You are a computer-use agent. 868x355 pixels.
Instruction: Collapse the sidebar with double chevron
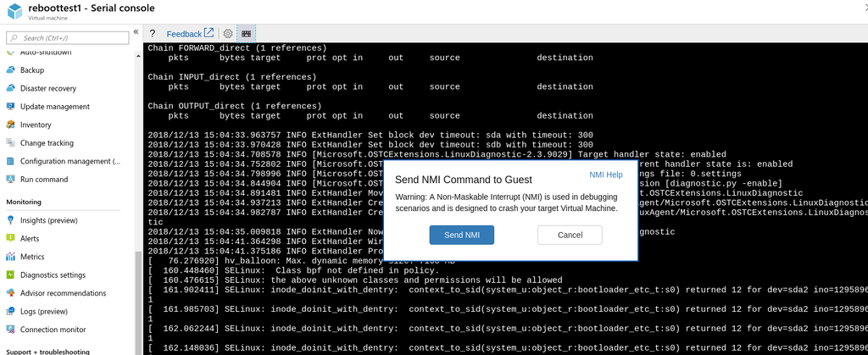[x=136, y=32]
